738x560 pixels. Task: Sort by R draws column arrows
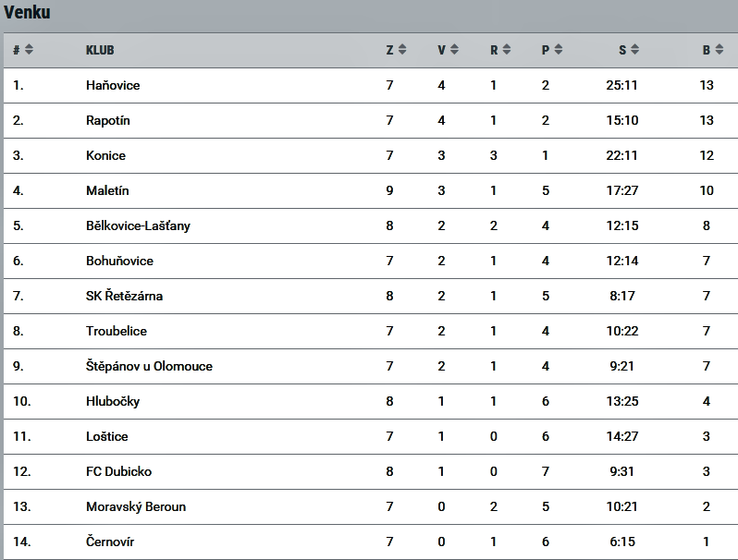pyautogui.click(x=507, y=49)
